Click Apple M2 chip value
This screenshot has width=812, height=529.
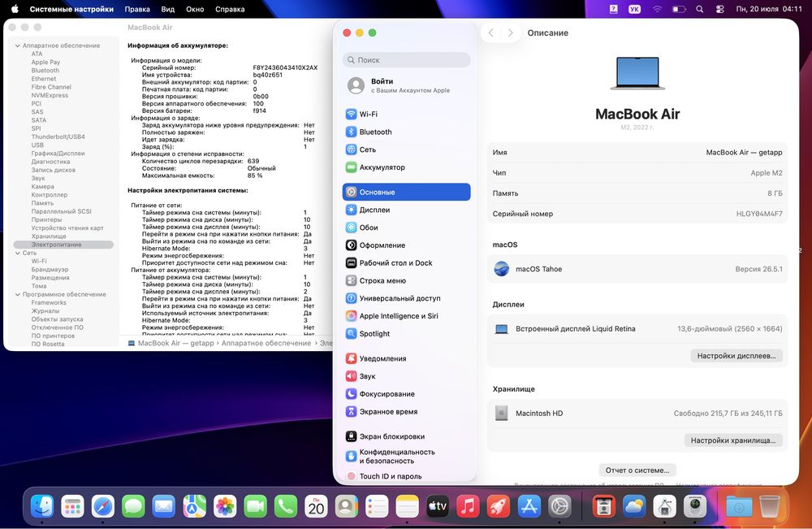tap(767, 172)
